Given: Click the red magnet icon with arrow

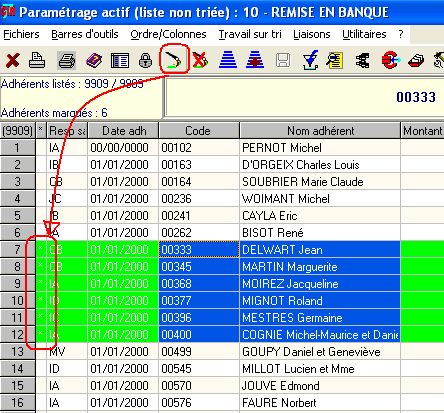Looking at the screenshot, I should point(391,60).
